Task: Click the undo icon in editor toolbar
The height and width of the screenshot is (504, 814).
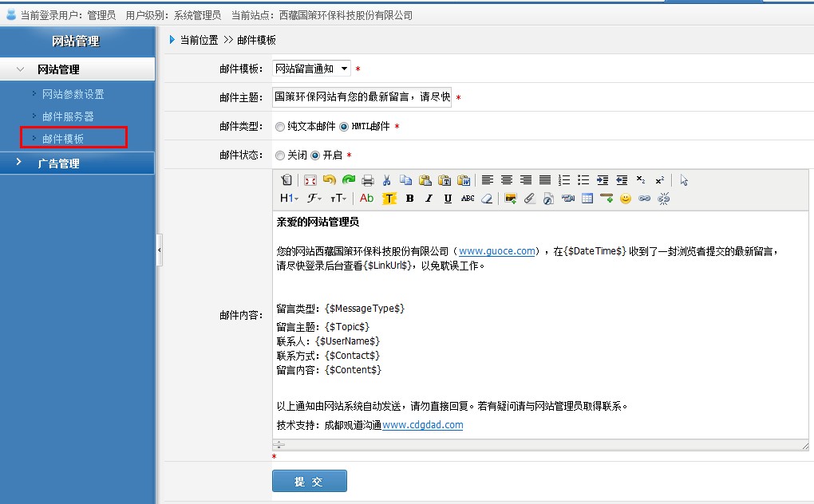Action: [329, 180]
